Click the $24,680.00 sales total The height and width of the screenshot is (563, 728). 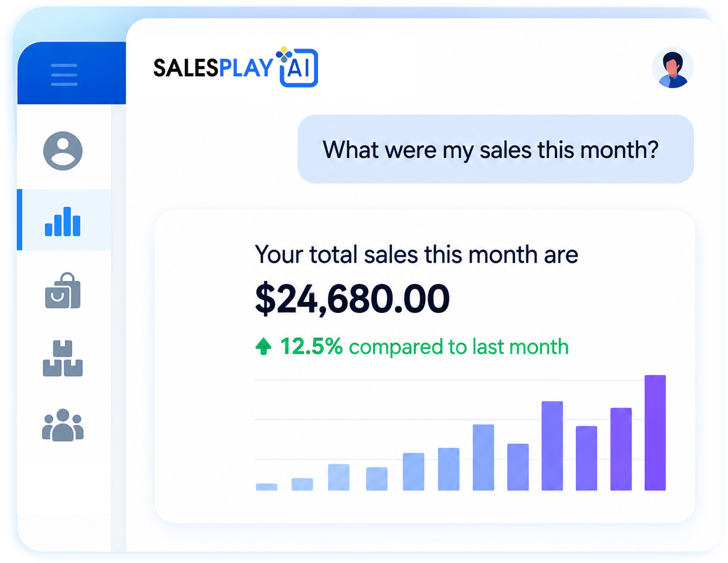point(352,299)
